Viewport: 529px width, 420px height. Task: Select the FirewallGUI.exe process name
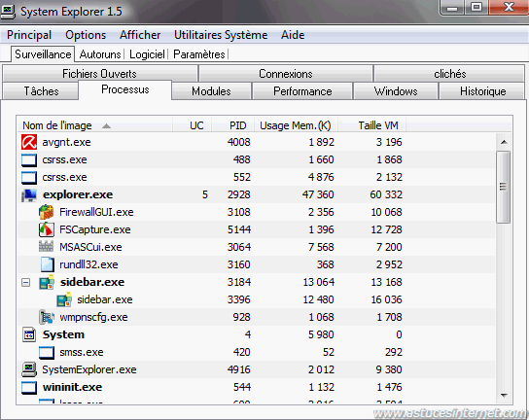click(96, 212)
